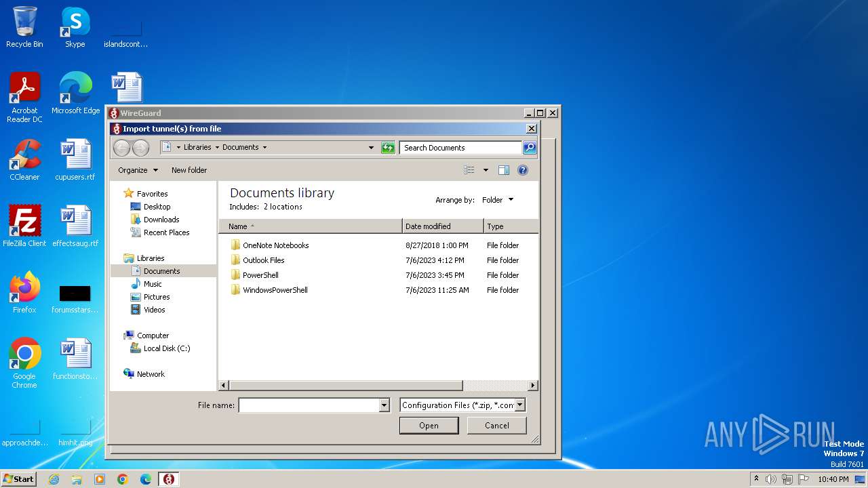
Task: Open Acrobat Reader DC desktop icon
Action: click(24, 98)
